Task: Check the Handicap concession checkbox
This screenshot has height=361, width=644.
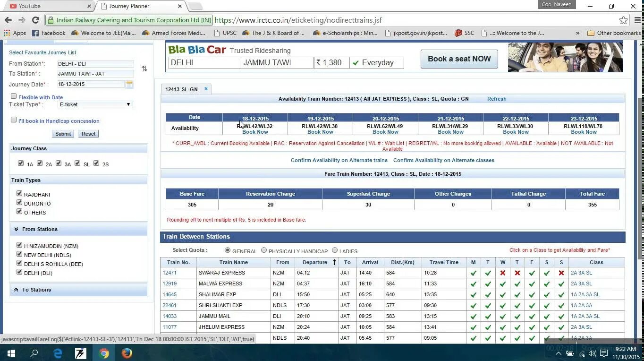Action: pos(14,120)
